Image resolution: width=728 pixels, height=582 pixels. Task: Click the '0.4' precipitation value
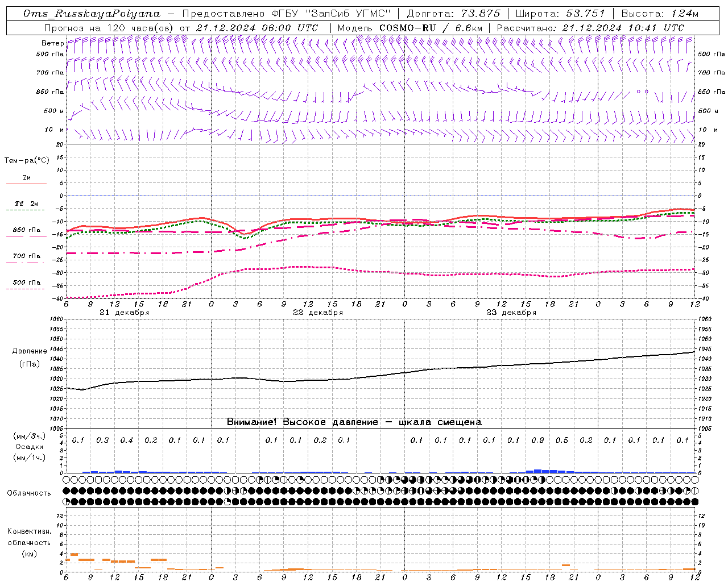pyautogui.click(x=126, y=440)
